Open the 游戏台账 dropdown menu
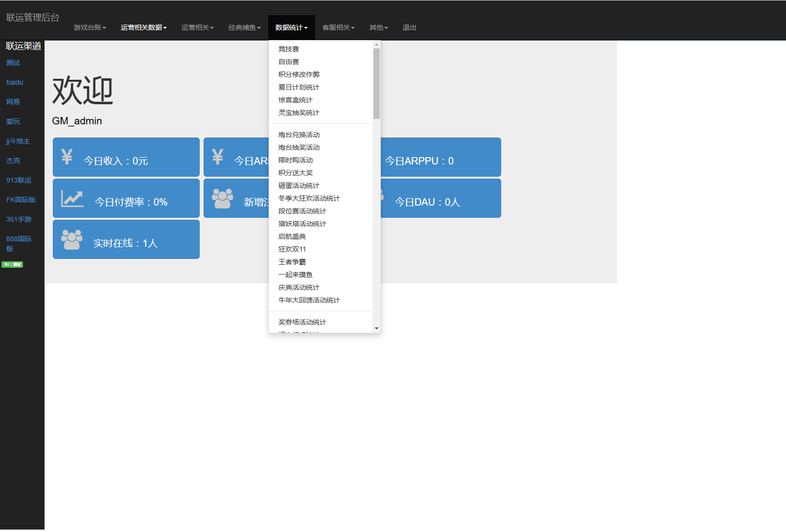The width and height of the screenshot is (786, 532). (90, 27)
